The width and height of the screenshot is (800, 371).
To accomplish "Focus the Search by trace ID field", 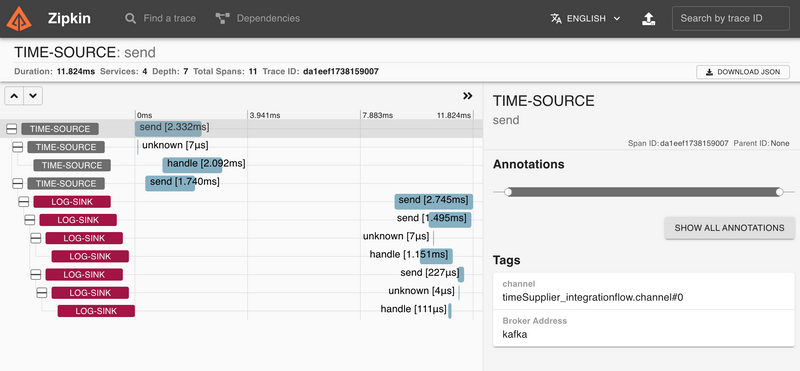I will point(731,18).
